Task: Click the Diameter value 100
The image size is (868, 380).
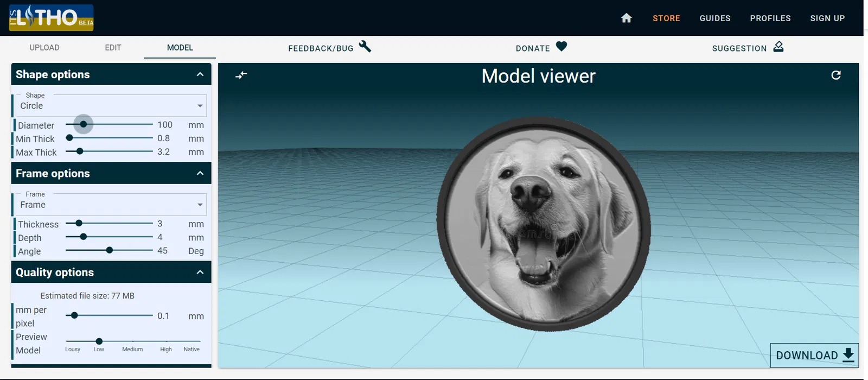Action: click(x=165, y=125)
